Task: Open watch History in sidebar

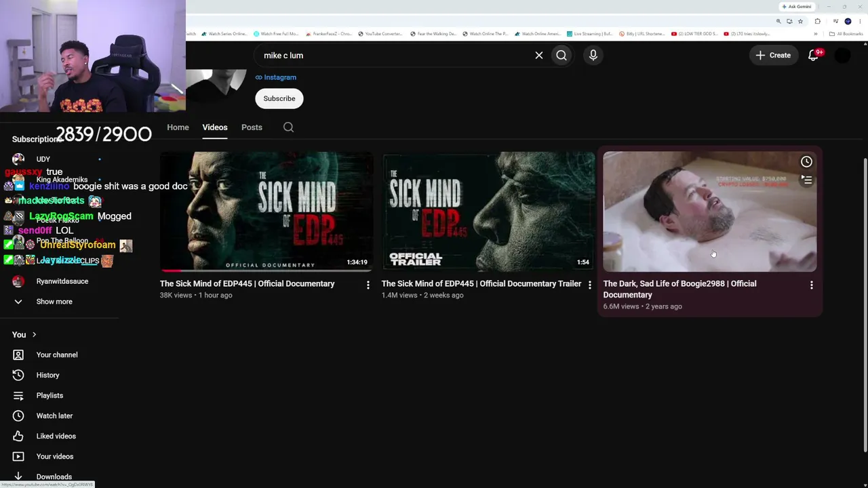Action: tap(47, 375)
